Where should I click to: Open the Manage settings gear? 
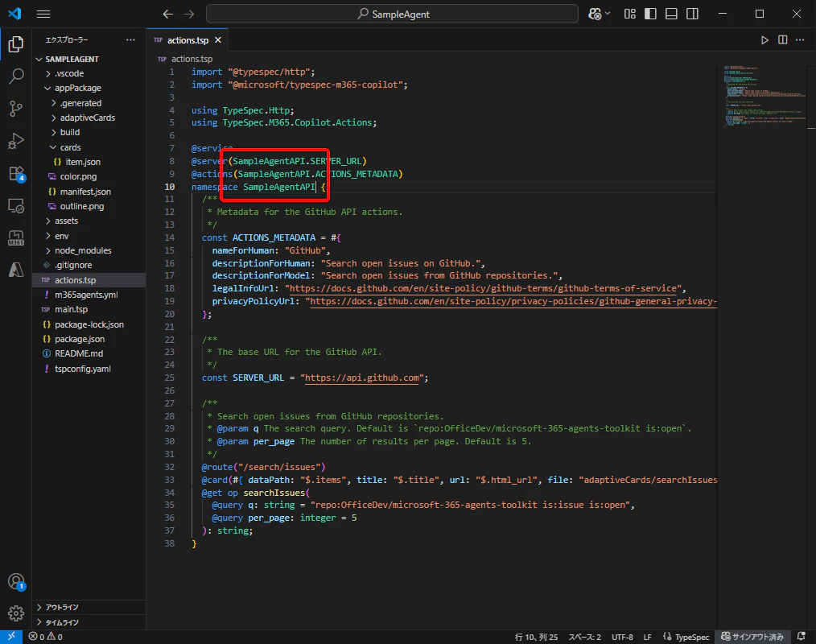click(15, 613)
